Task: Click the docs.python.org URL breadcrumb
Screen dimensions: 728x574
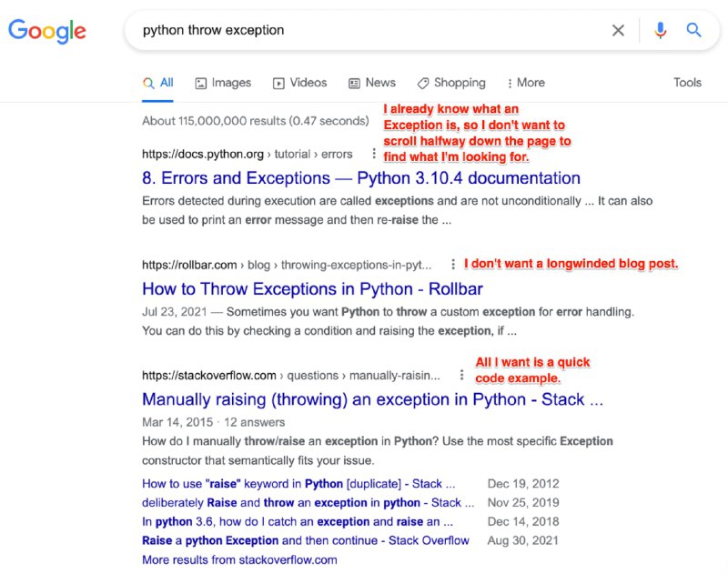Action: (x=247, y=154)
